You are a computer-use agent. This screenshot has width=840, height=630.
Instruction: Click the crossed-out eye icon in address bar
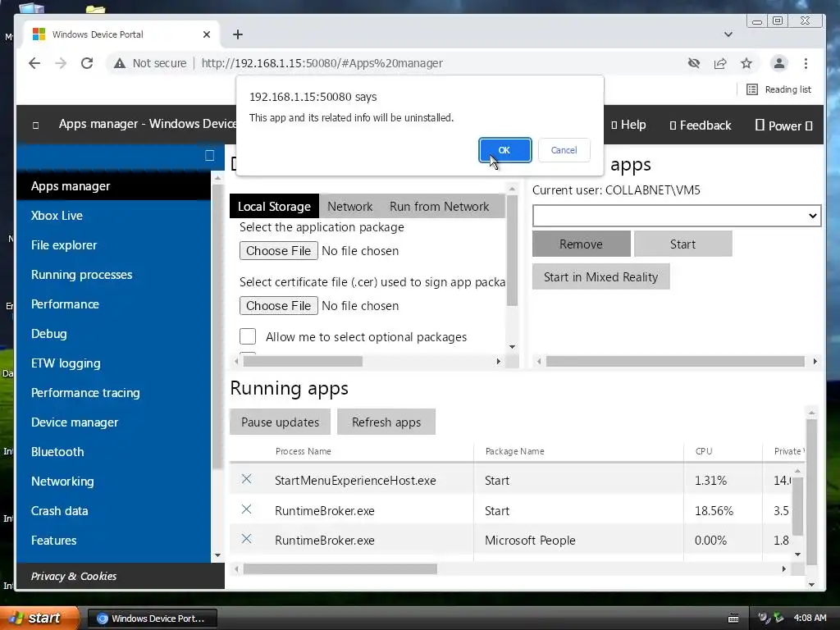tap(694, 63)
